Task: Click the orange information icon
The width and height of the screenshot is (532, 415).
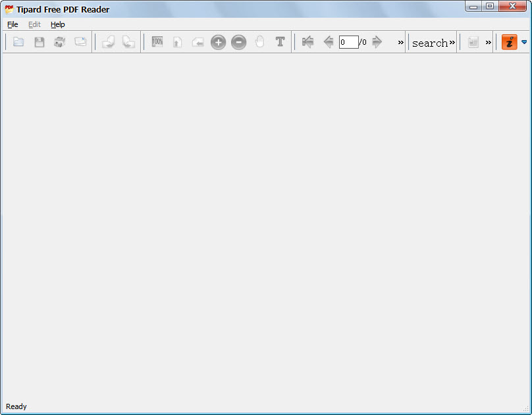Action: tap(509, 42)
